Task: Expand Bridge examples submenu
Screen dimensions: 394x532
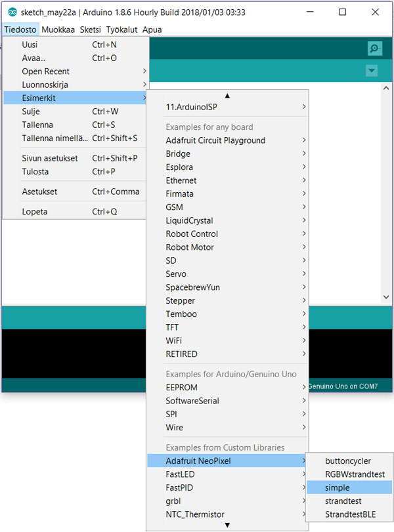Action: (228, 153)
